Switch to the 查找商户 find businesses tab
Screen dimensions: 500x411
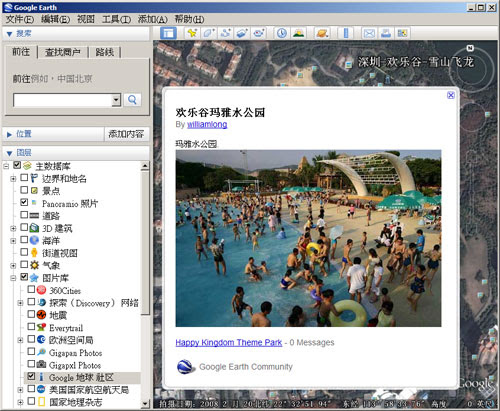(63, 52)
